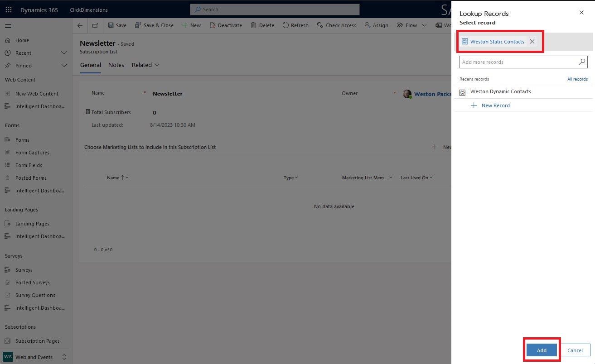Open Recent in the sidebar
This screenshot has height=364, width=595.
23,53
